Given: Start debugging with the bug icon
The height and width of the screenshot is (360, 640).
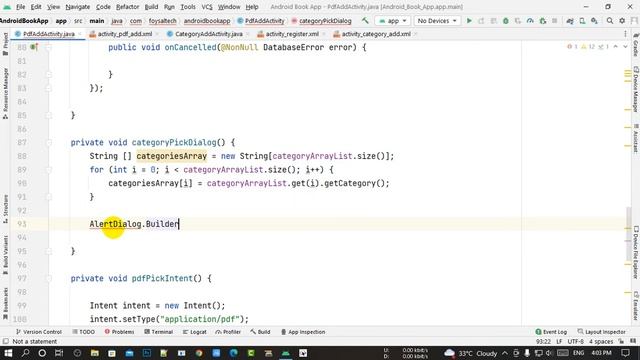Looking at the screenshot, I should pos(506,20).
